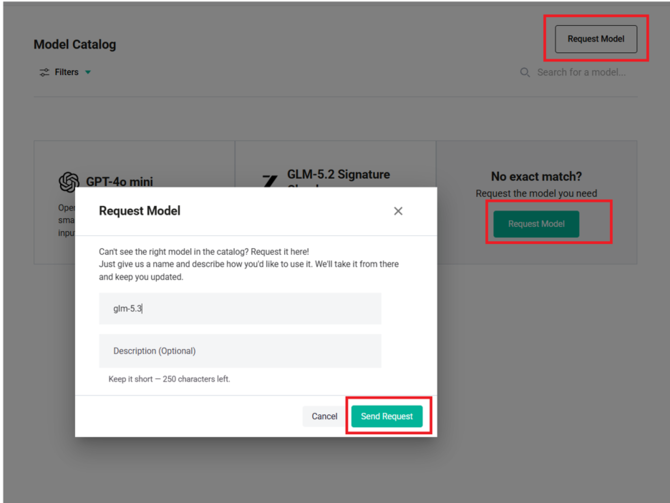Click the Request Model dialog title
The height and width of the screenshot is (503, 670).
tap(140, 211)
